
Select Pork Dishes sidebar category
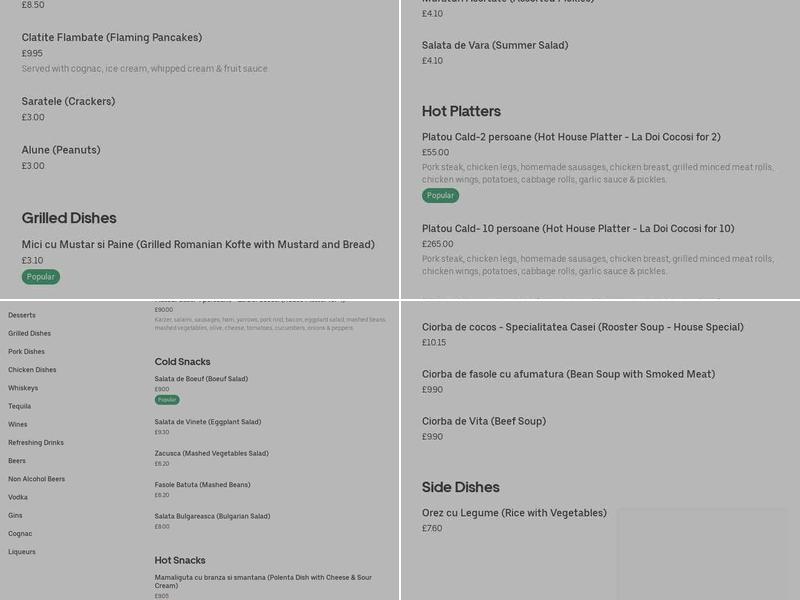(x=27, y=352)
